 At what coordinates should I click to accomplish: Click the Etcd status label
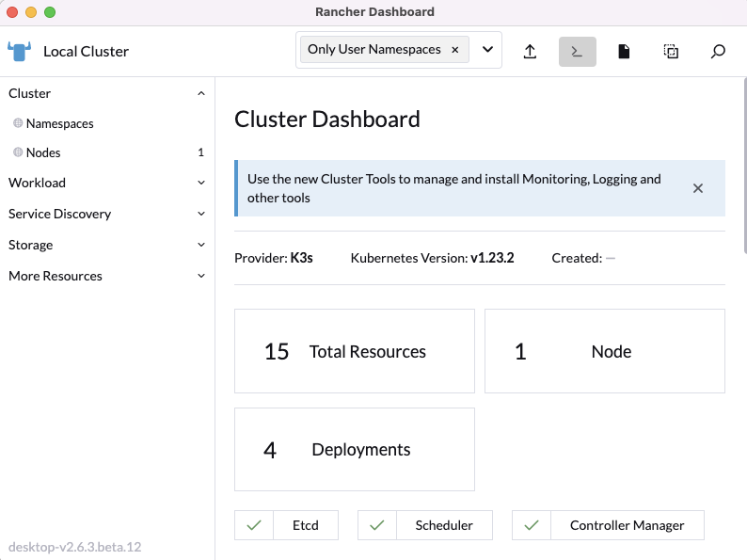click(x=306, y=525)
